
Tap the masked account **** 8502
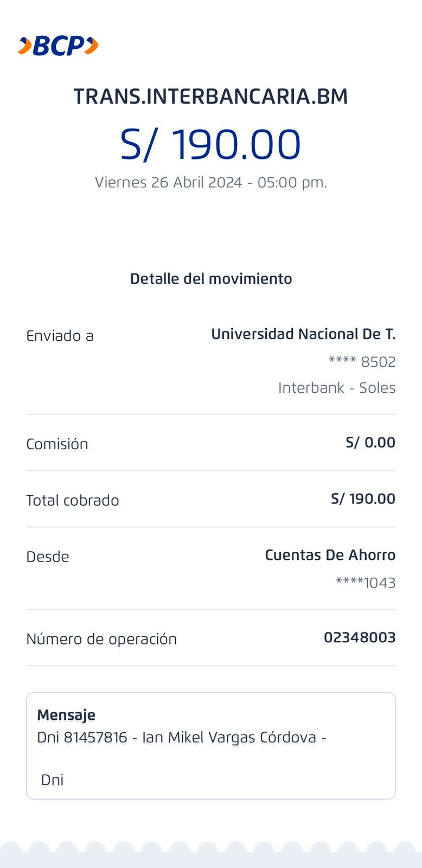pos(362,362)
